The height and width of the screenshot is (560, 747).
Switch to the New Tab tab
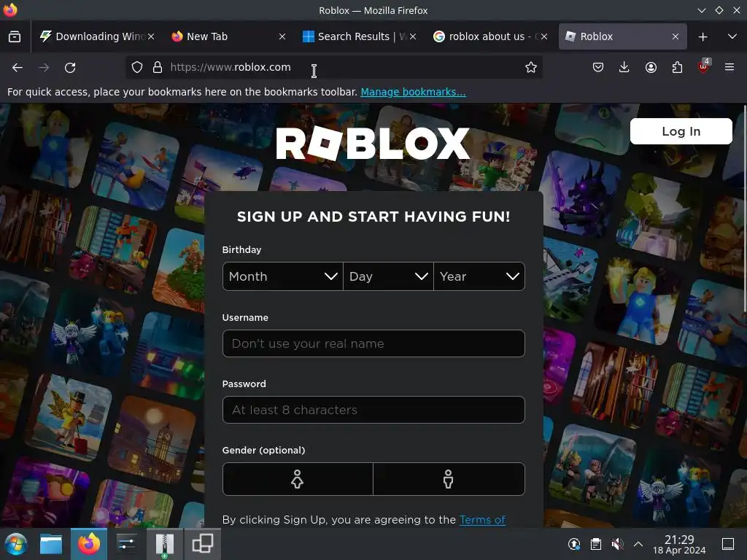pyautogui.click(x=228, y=36)
